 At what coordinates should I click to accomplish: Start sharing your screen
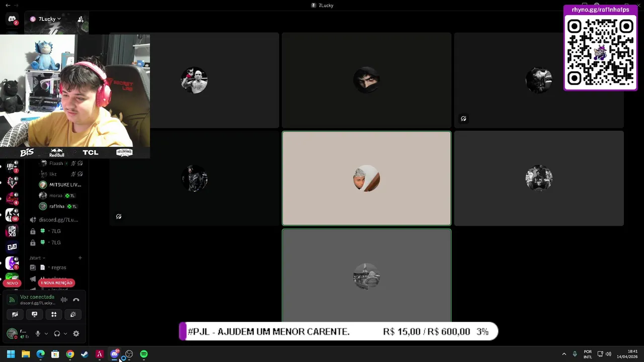pos(34,314)
